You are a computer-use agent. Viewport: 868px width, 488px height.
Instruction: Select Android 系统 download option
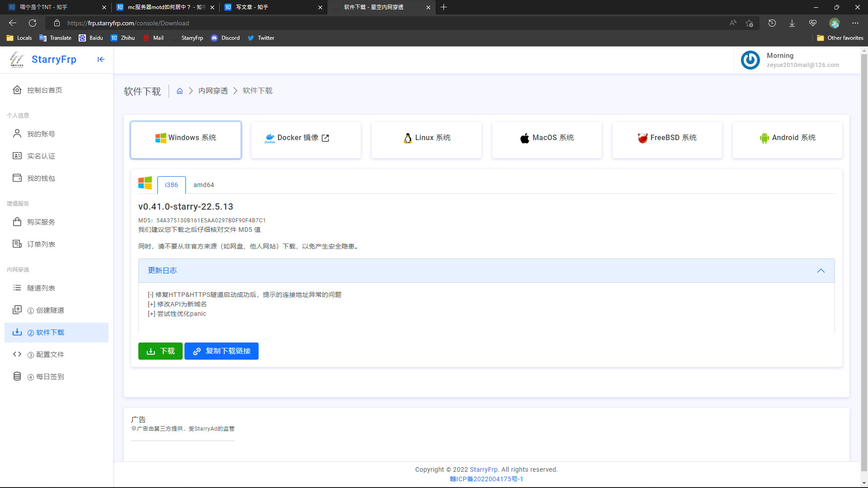click(787, 138)
